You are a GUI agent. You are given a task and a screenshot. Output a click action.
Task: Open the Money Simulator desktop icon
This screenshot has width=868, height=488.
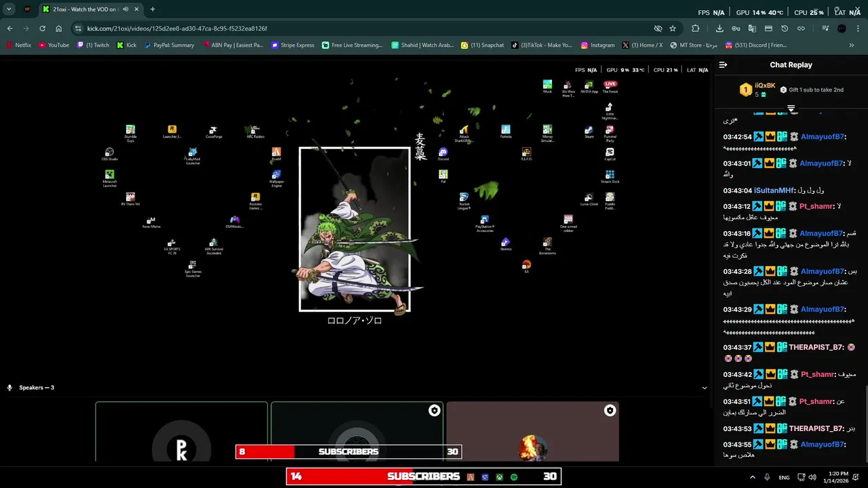547,134
